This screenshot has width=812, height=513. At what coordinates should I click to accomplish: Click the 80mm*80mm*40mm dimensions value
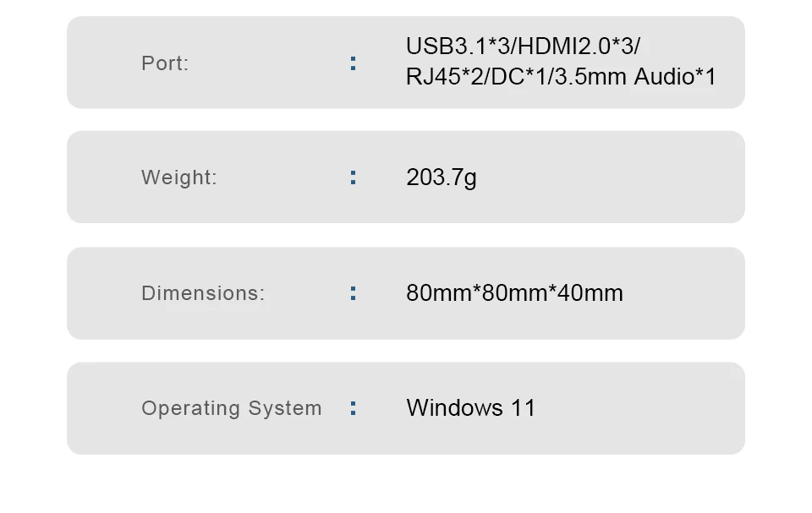pyautogui.click(x=514, y=293)
